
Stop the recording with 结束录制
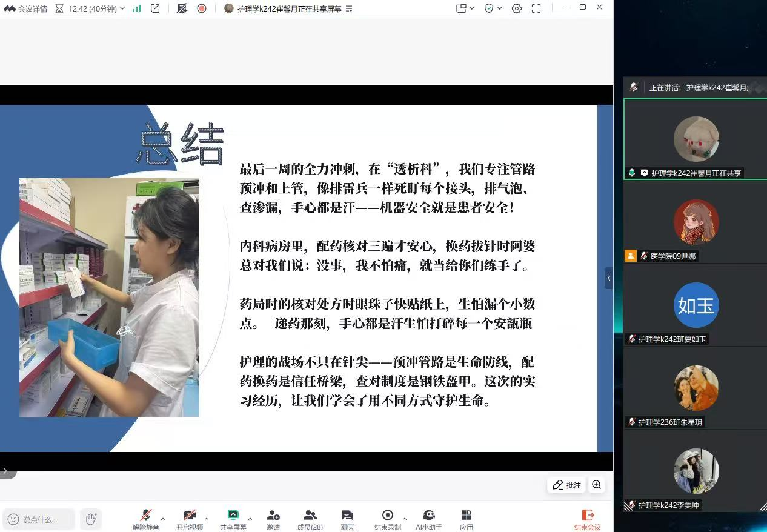pos(387,519)
